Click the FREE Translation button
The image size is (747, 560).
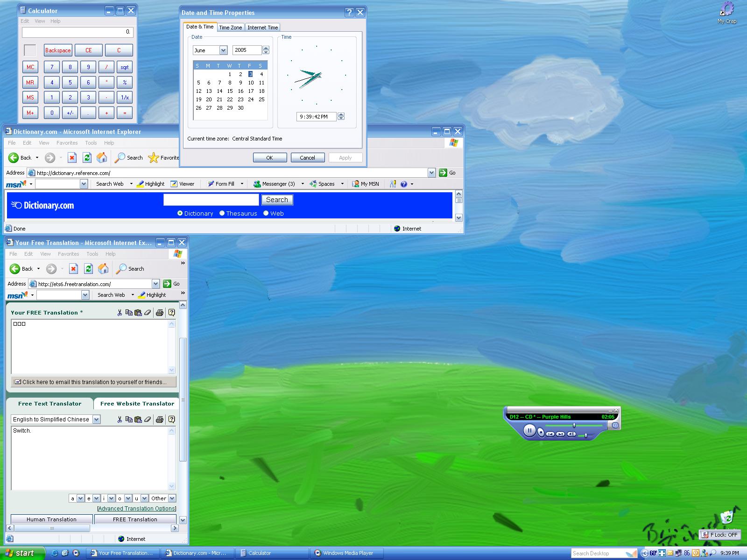pyautogui.click(x=135, y=519)
